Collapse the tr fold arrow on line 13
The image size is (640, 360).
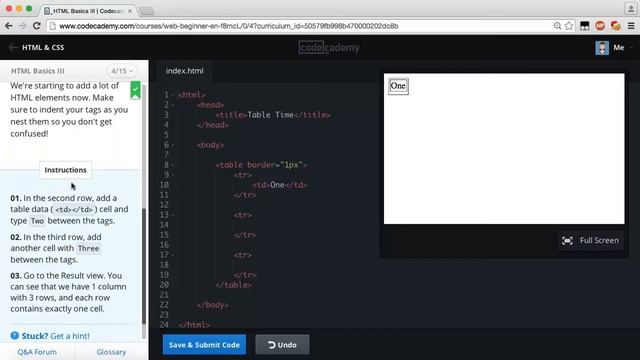[173, 215]
